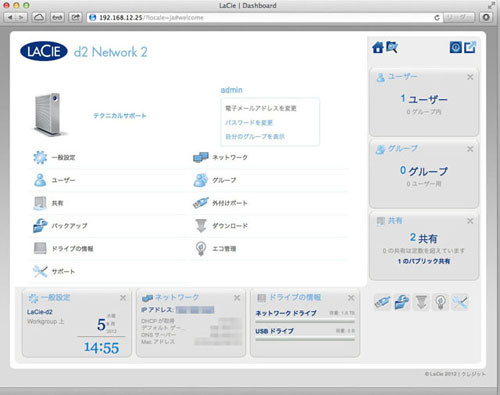Click the search magnifier icon beside home
This screenshot has height=395, width=500.
pyautogui.click(x=392, y=47)
